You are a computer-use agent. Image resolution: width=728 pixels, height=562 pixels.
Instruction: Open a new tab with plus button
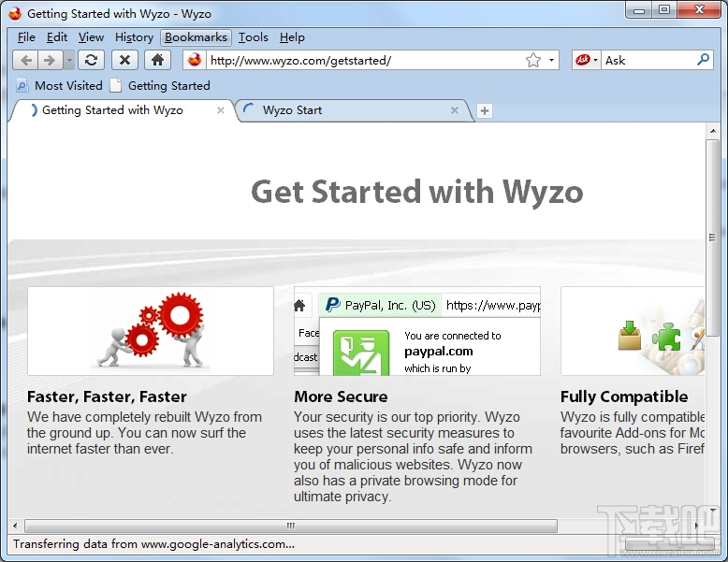(485, 111)
